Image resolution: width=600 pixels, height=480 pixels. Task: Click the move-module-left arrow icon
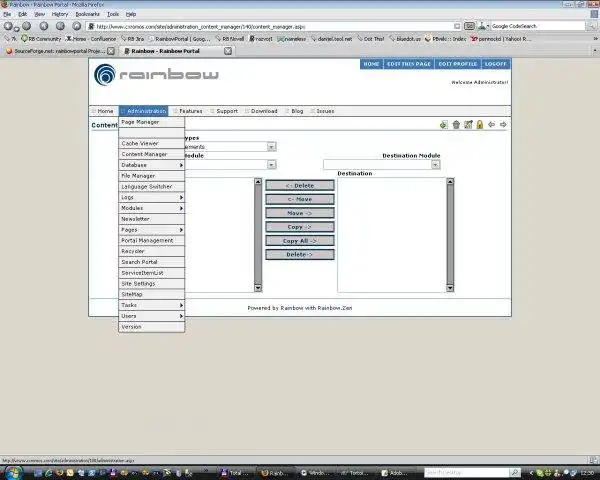pos(492,124)
